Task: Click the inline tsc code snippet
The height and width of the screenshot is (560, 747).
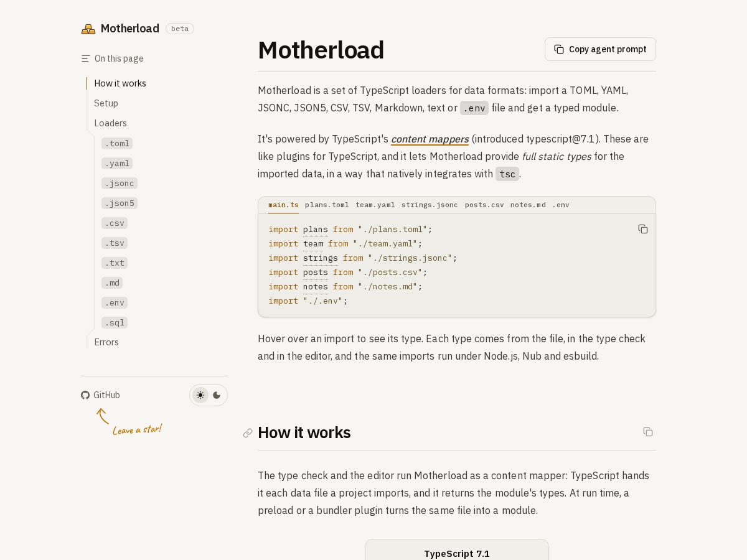Action: (507, 174)
